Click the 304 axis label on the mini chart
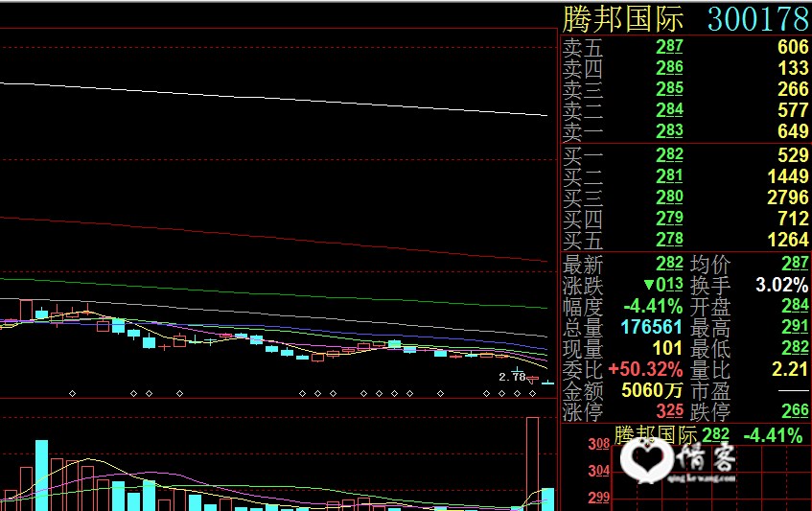 click(x=598, y=471)
